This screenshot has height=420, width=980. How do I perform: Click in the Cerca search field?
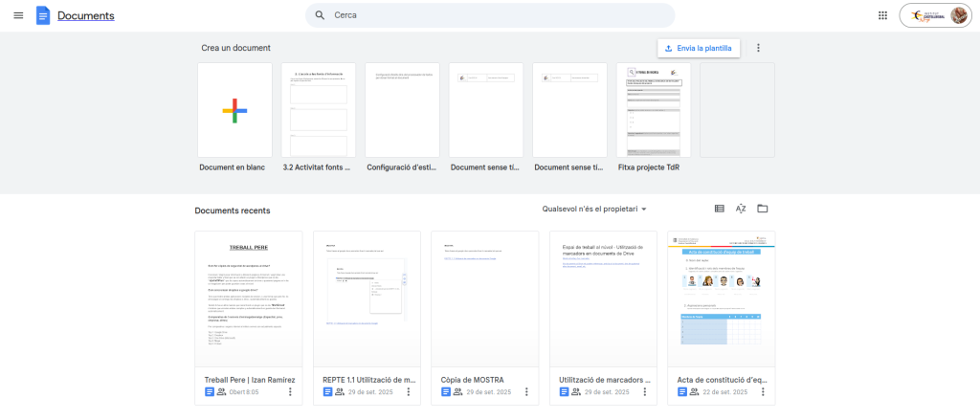pyautogui.click(x=498, y=15)
